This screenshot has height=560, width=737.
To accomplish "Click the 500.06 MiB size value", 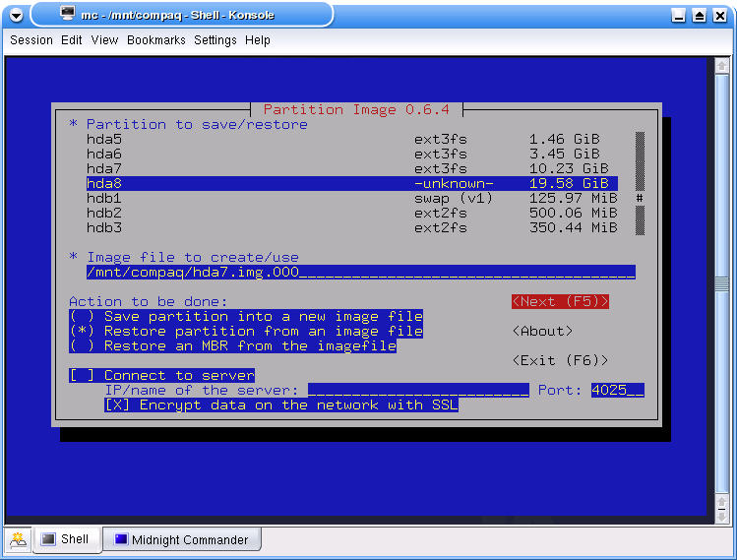I will pos(574,213).
